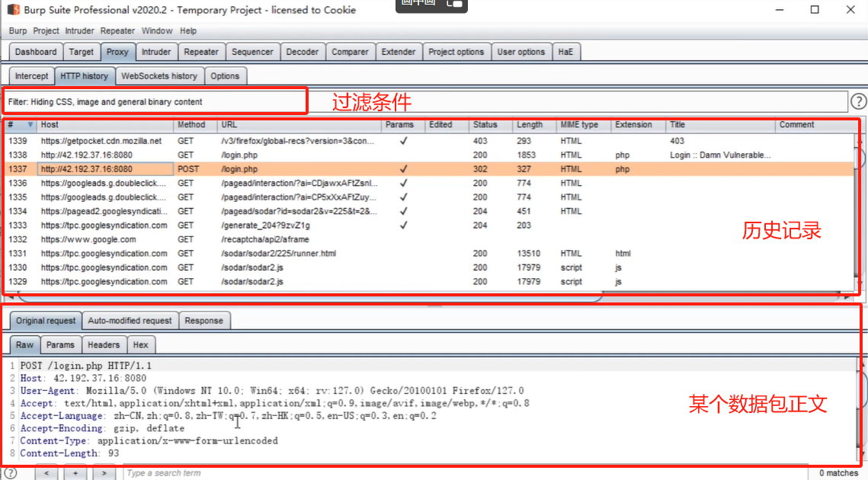Sort by the MIME type column header

click(x=584, y=125)
